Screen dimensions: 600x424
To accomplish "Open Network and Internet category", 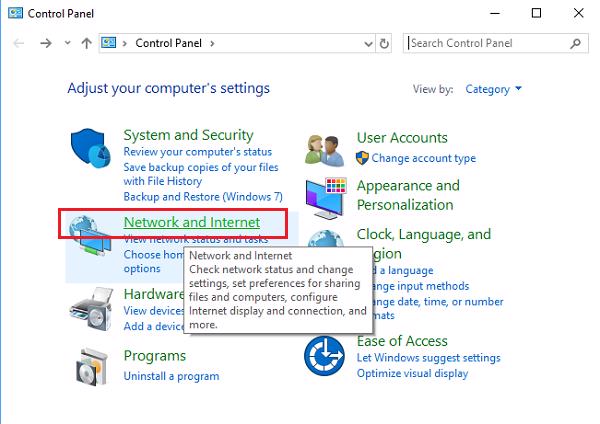I will [191, 222].
